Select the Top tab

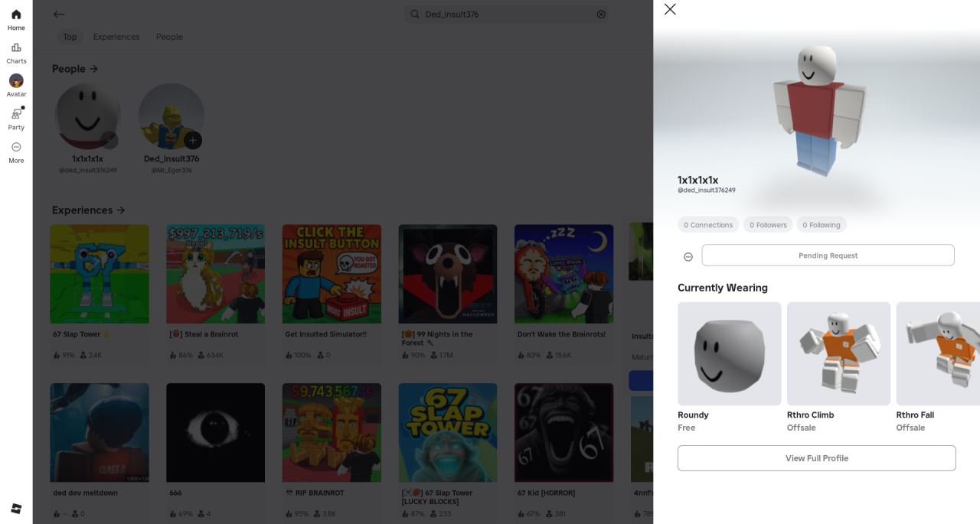(x=70, y=37)
